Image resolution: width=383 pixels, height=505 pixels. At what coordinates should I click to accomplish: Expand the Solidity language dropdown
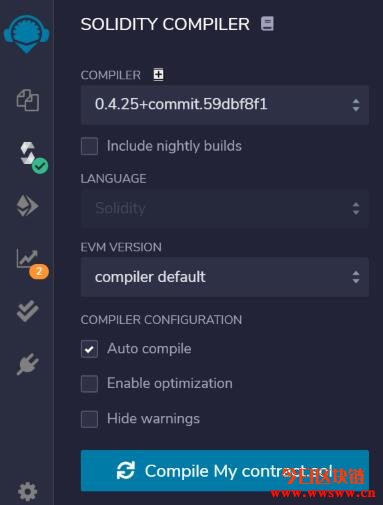pyautogui.click(x=225, y=208)
